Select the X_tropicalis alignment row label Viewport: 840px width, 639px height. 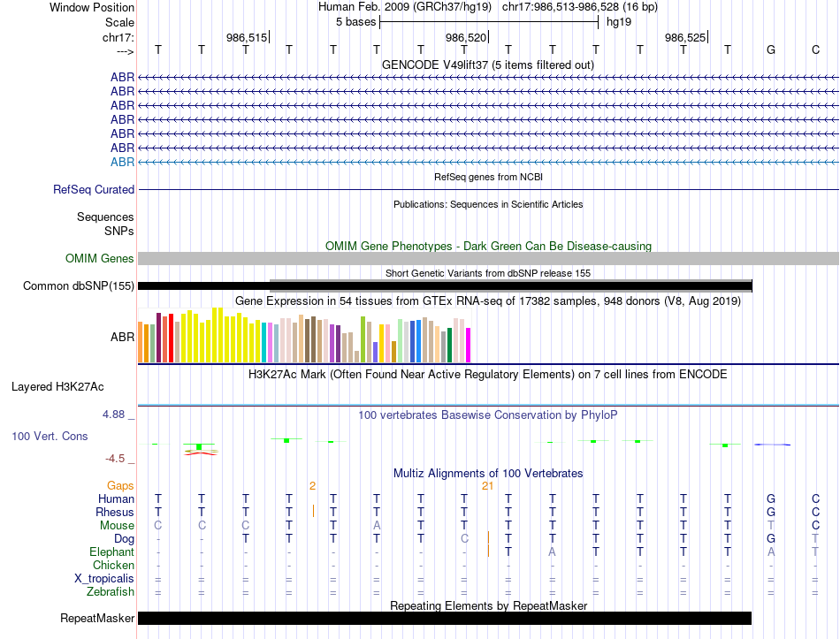click(104, 579)
